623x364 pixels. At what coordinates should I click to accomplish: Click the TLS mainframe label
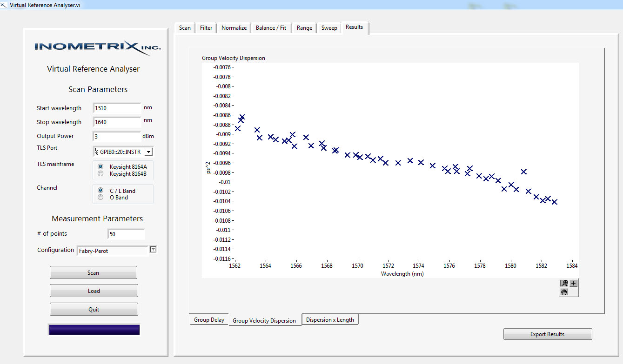[x=55, y=164]
